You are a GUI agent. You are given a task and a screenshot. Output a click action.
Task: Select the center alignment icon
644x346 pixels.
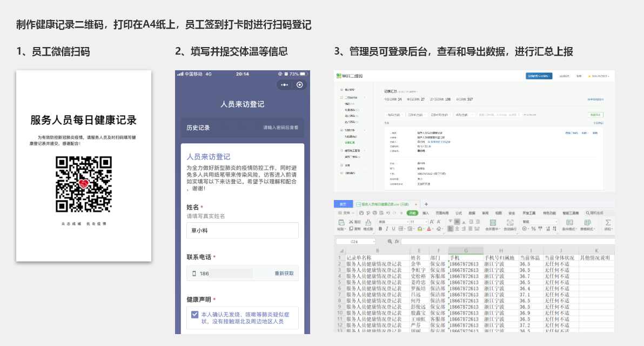point(456,229)
